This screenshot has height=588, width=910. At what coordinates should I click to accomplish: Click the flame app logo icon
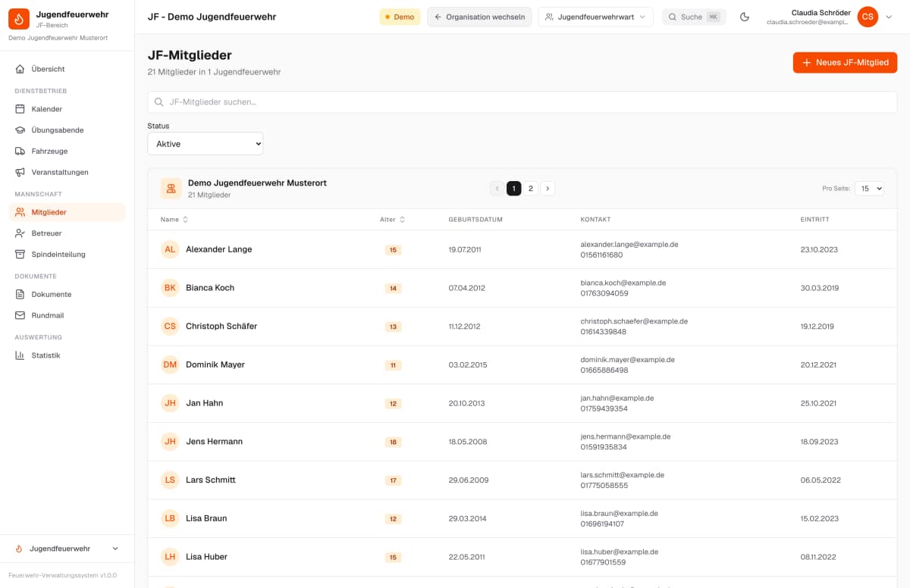[19, 19]
